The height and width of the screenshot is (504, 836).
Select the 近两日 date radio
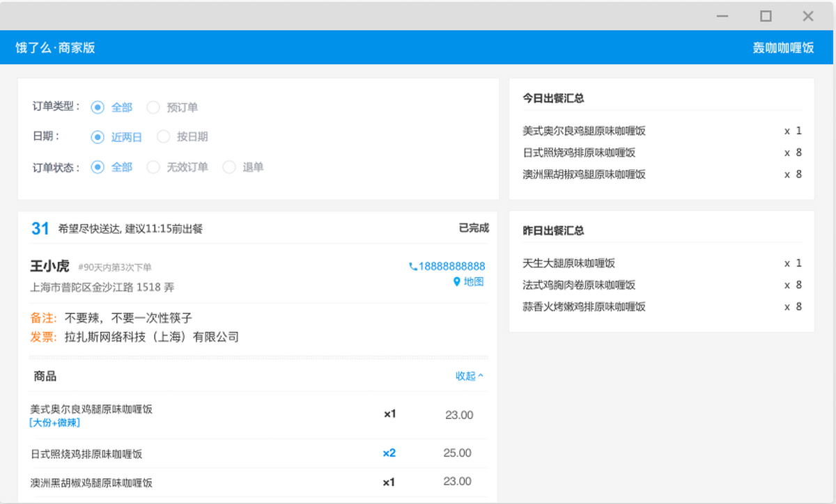[x=98, y=137]
